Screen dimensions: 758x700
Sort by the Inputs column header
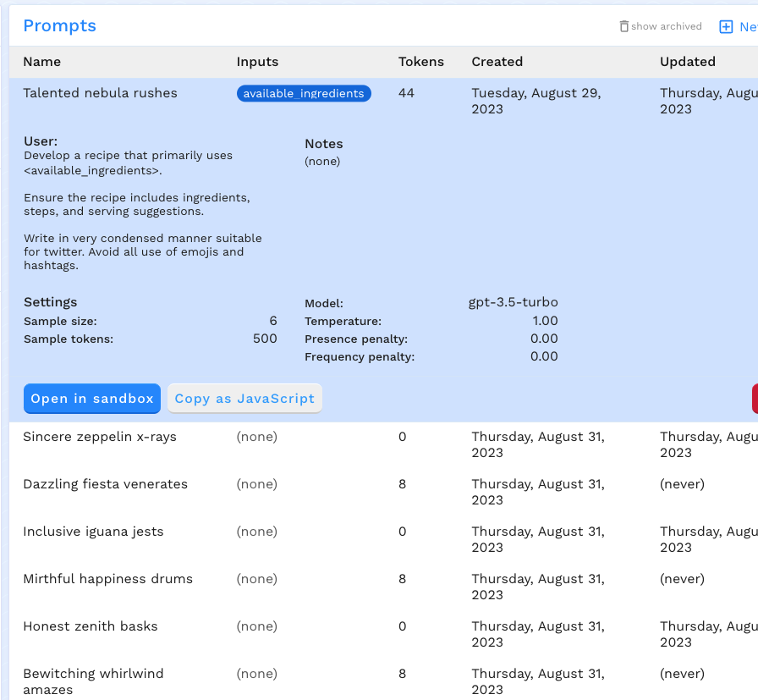tap(257, 62)
